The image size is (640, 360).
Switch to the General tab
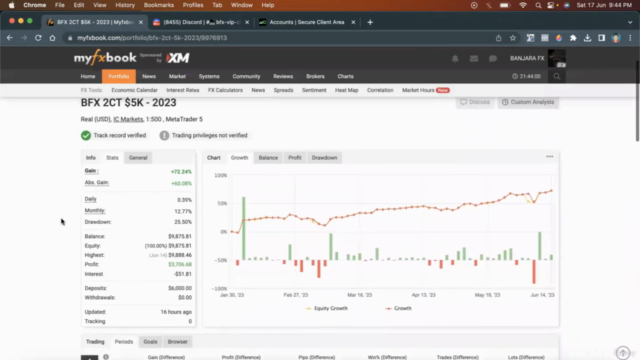tap(138, 158)
